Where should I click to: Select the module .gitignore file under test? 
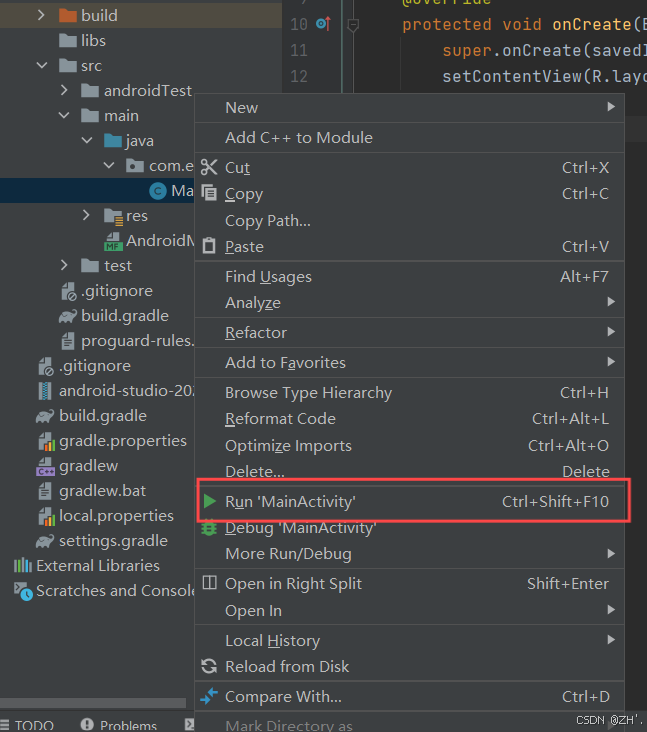point(107,291)
